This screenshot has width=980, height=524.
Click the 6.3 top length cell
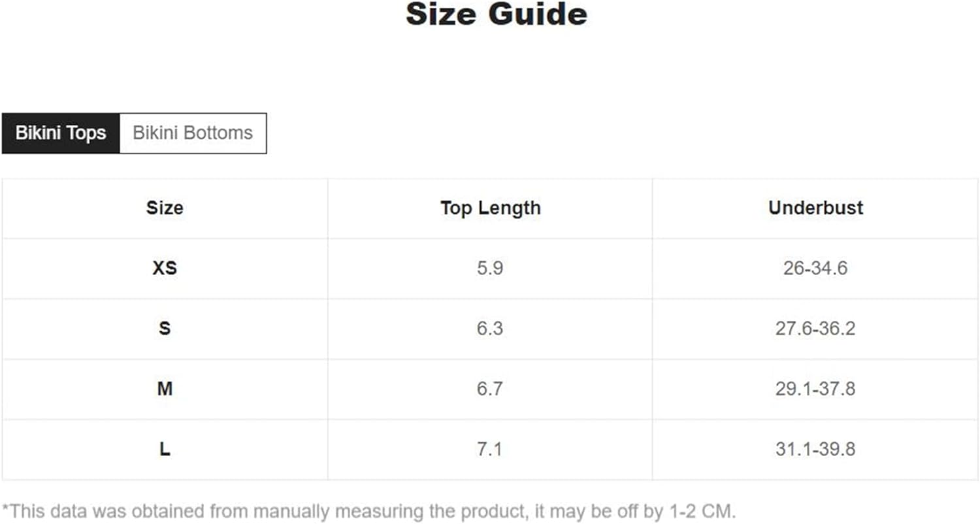[x=490, y=329]
